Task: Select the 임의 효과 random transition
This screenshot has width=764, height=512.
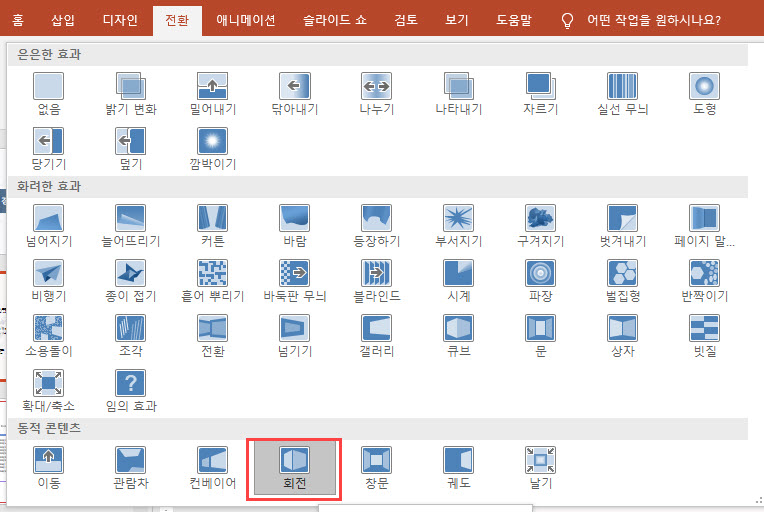Action: point(131,391)
